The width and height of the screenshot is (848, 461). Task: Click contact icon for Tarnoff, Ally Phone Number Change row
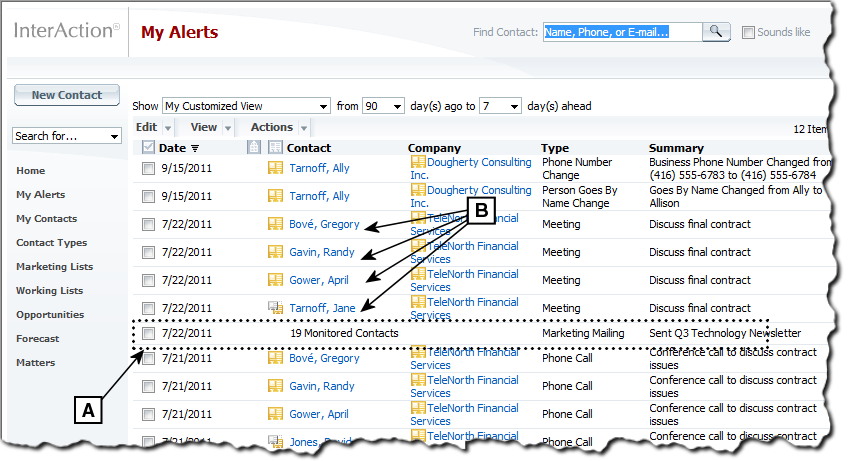tap(275, 168)
